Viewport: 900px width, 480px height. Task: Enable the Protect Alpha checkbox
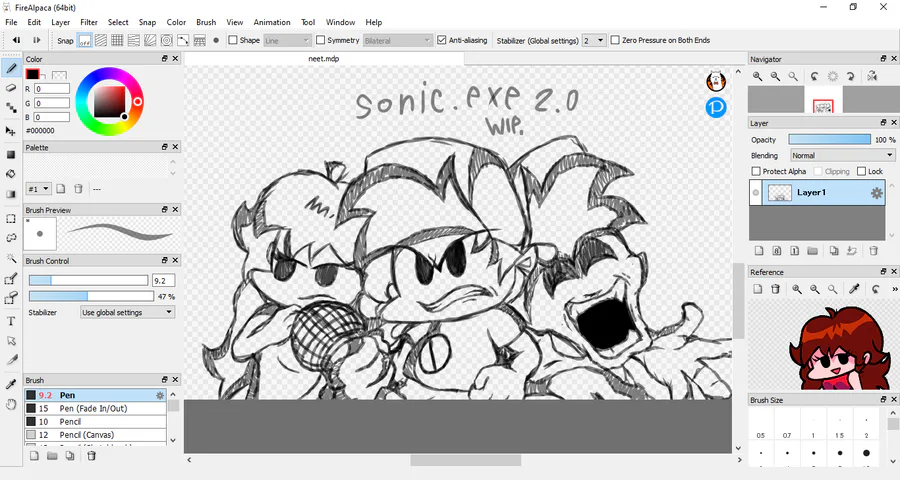756,171
